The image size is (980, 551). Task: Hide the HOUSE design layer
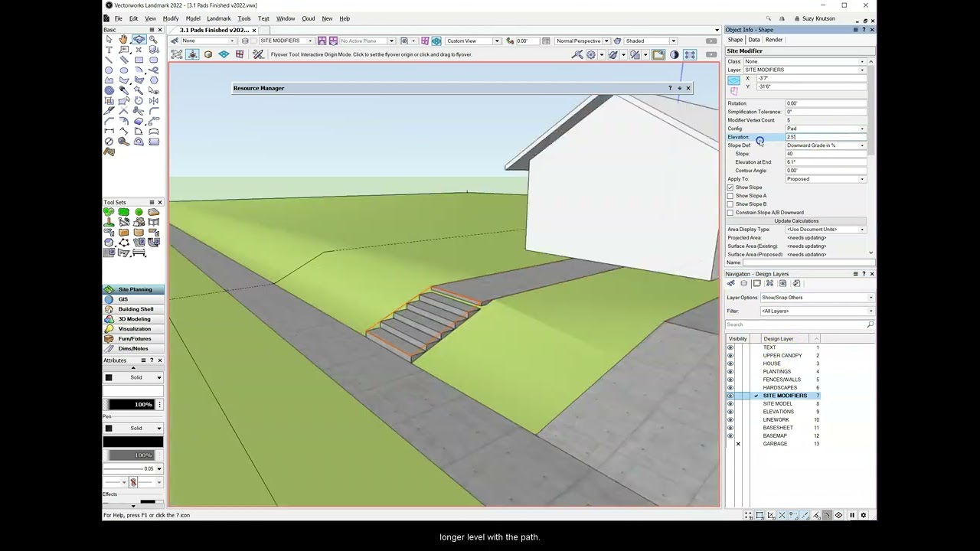tap(730, 364)
